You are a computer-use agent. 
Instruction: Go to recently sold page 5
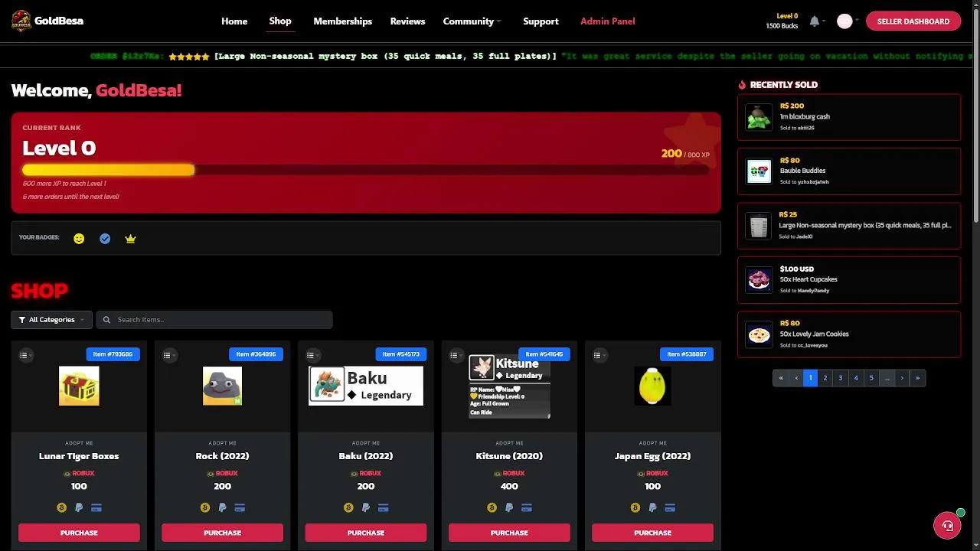tap(871, 378)
